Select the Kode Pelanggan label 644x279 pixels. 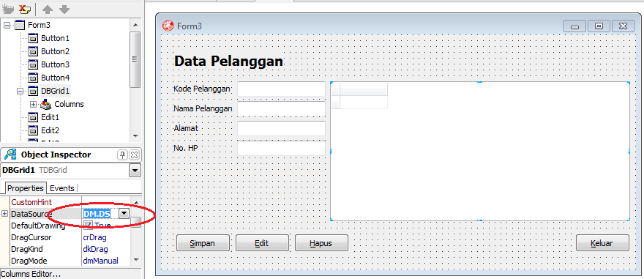pos(202,89)
